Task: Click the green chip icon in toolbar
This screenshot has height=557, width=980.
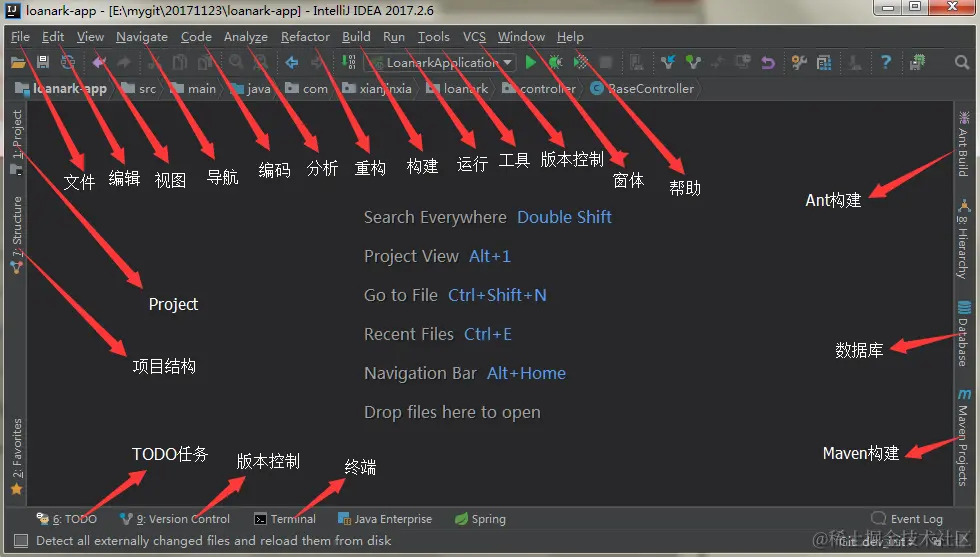Action: tap(918, 62)
